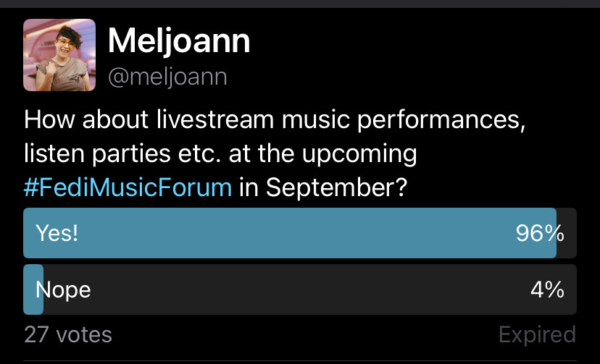This screenshot has width=600, height=364.
Task: Open the #FediMusicForum hashtag
Action: point(128,187)
